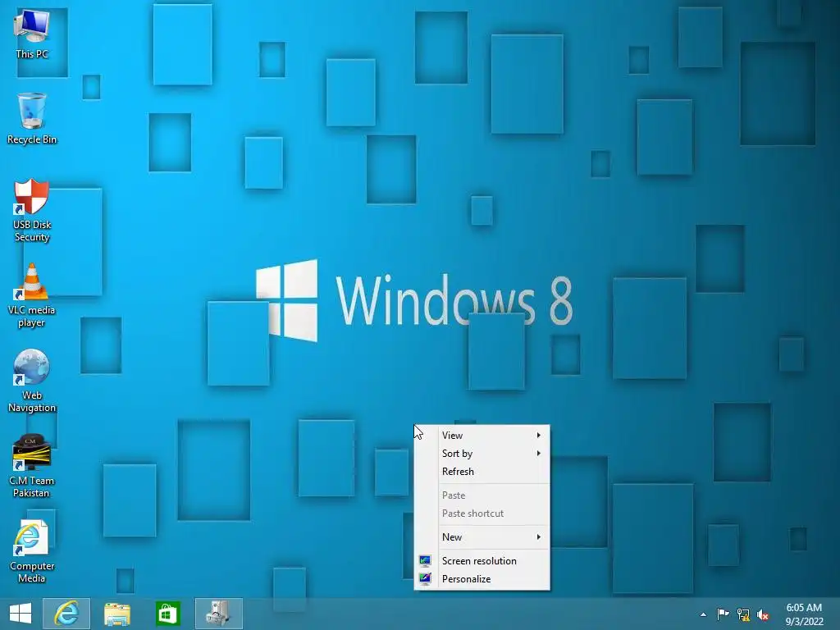This screenshot has width=840, height=630.
Task: Open the New submenu
Action: click(482, 537)
